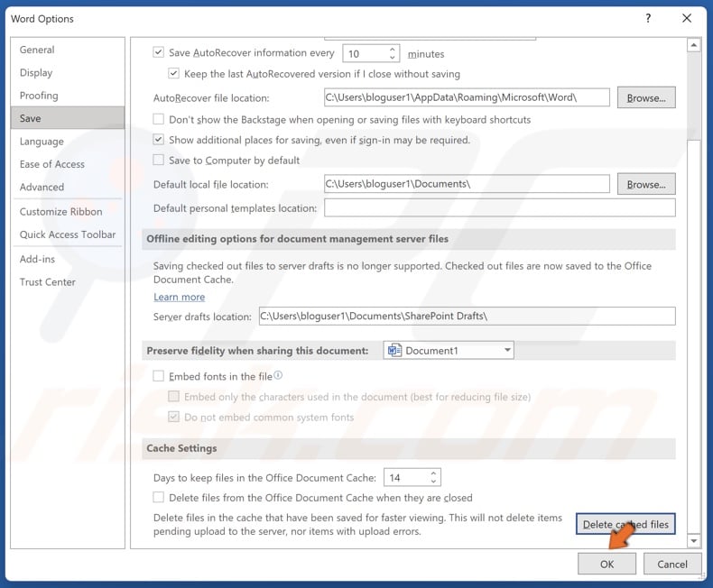Open the Language category
The image size is (713, 588).
click(x=68, y=142)
